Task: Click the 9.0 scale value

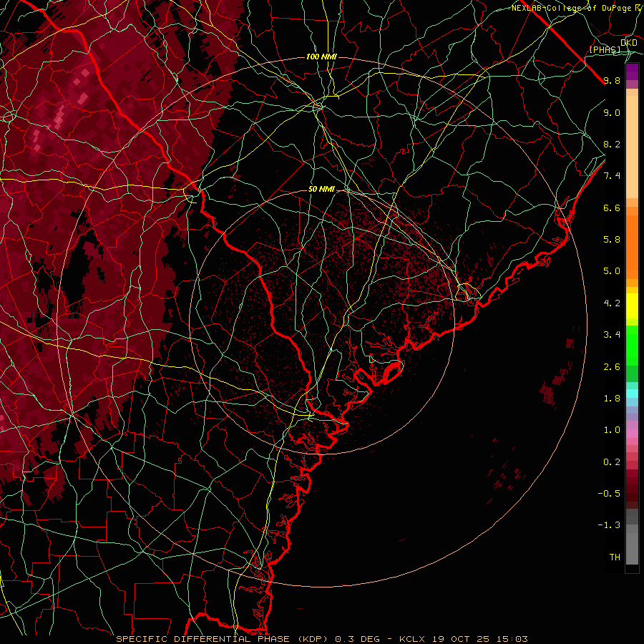Action: point(612,112)
